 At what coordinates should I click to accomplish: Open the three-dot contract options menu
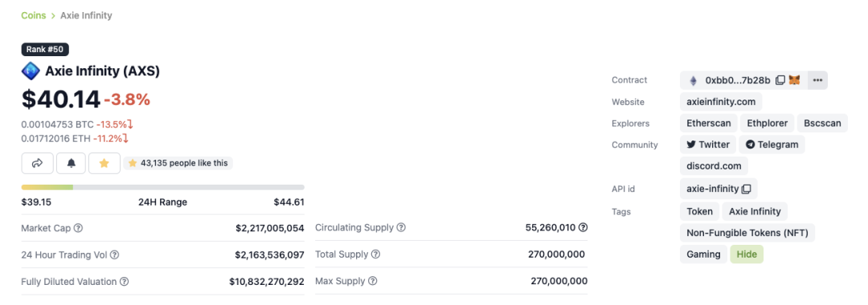click(817, 80)
